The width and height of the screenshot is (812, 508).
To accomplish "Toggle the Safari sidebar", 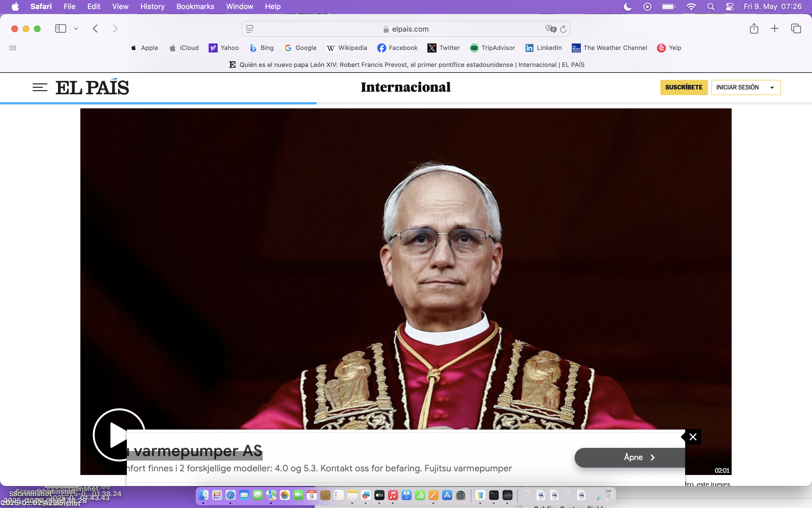I will point(60,29).
